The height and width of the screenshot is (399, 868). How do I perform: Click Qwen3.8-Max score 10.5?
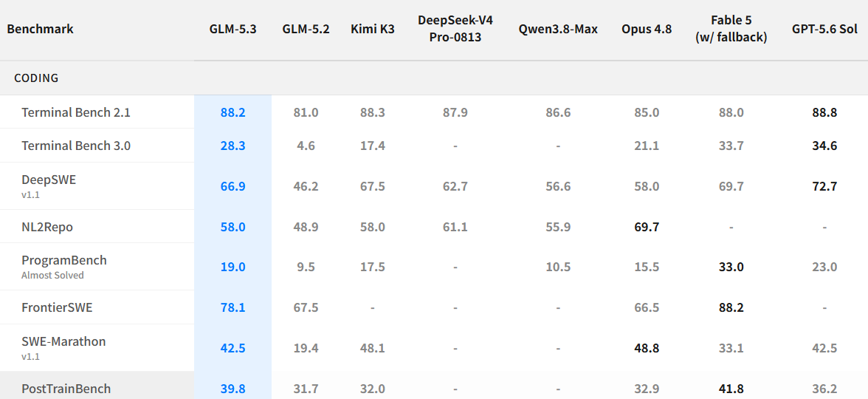click(x=558, y=267)
